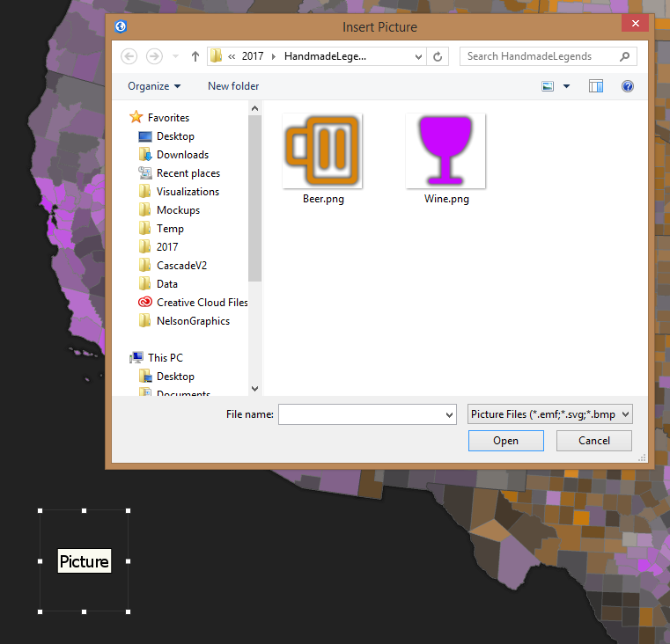Open Desktop under This PC
670x644 pixels.
pyautogui.click(x=175, y=377)
